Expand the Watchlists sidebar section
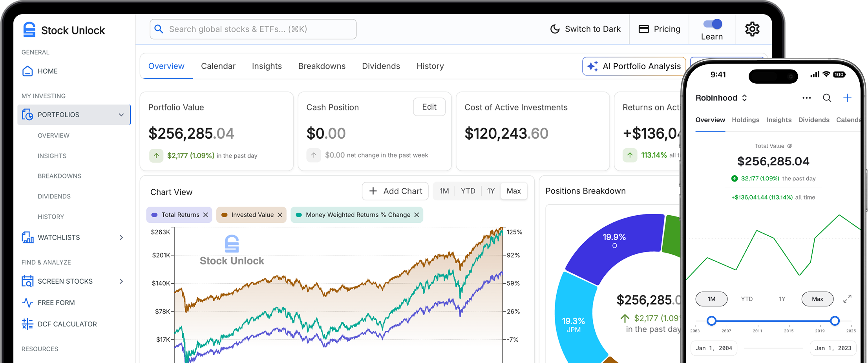Viewport: 868px width, 363px height. point(121,238)
